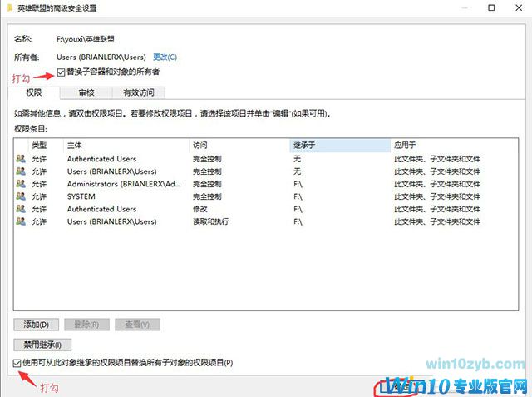The width and height of the screenshot is (532, 397).
Task: Click the 查看(V) button
Action: 137,325
